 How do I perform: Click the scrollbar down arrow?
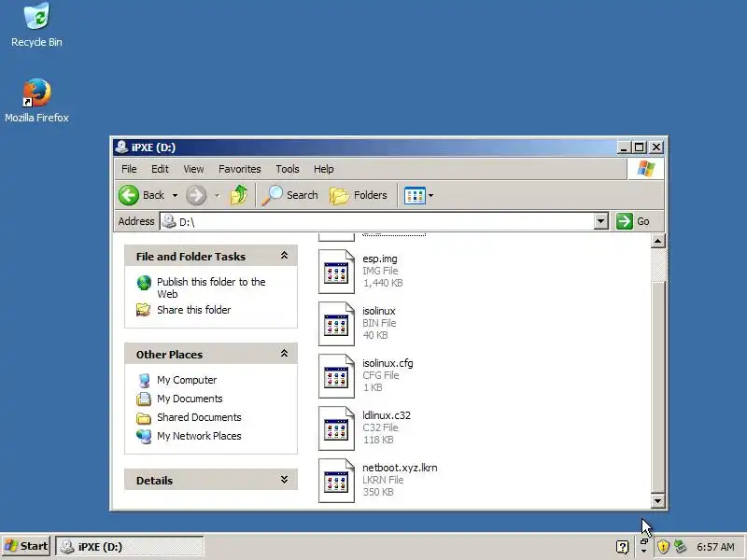pyautogui.click(x=658, y=500)
